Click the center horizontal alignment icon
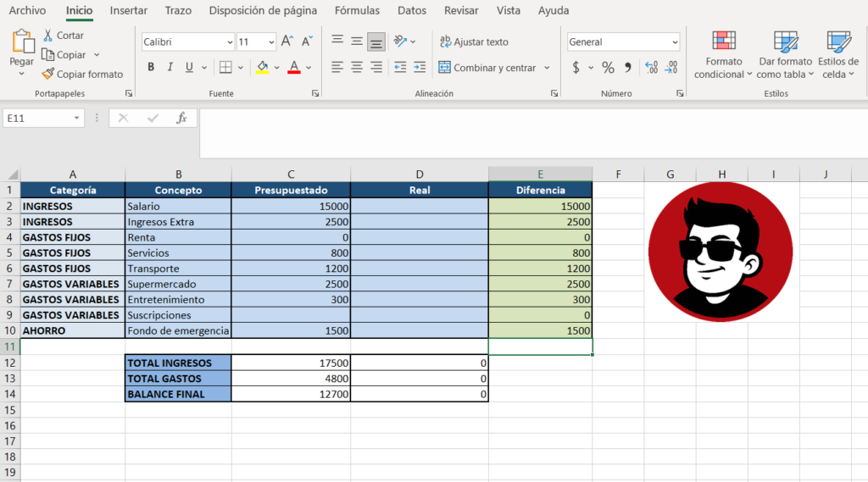This screenshot has height=482, width=868. (357, 68)
